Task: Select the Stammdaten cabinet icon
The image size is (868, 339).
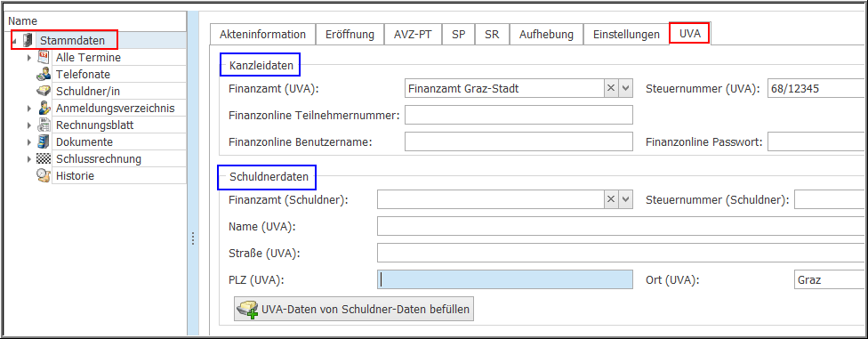Action: (x=28, y=40)
